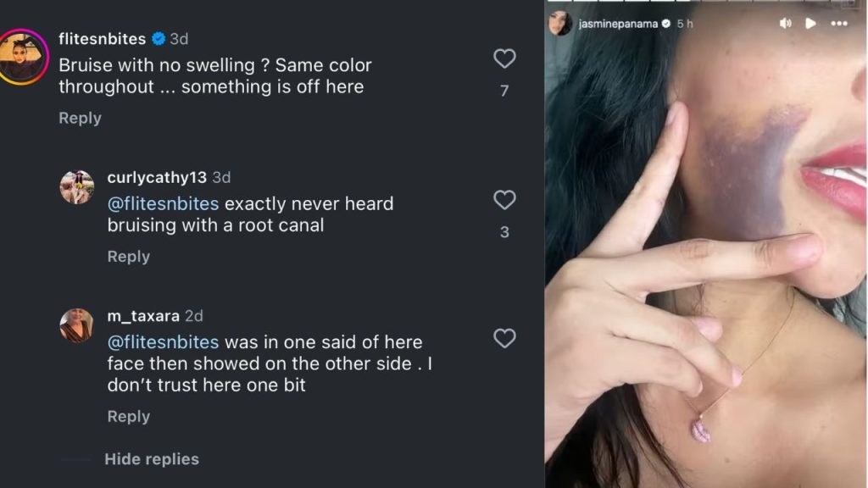Click jasminepanama's verified checkmark
The image size is (868, 488).
(x=665, y=25)
